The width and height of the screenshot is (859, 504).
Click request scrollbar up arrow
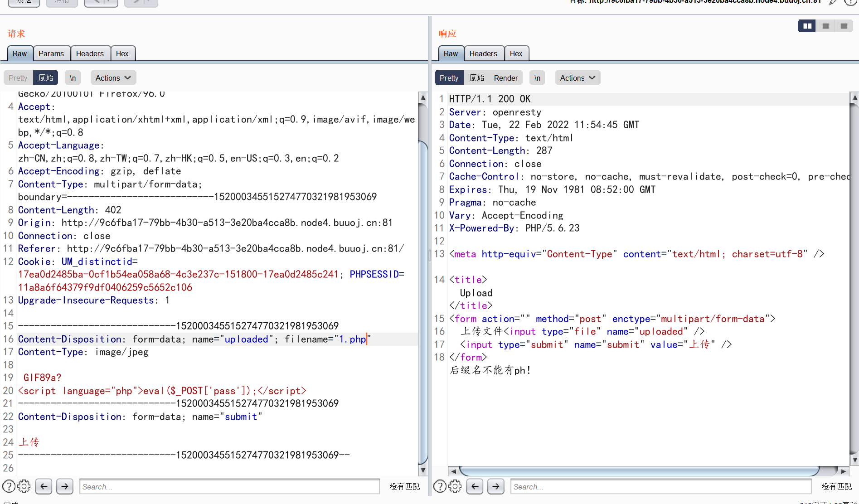[x=422, y=97]
